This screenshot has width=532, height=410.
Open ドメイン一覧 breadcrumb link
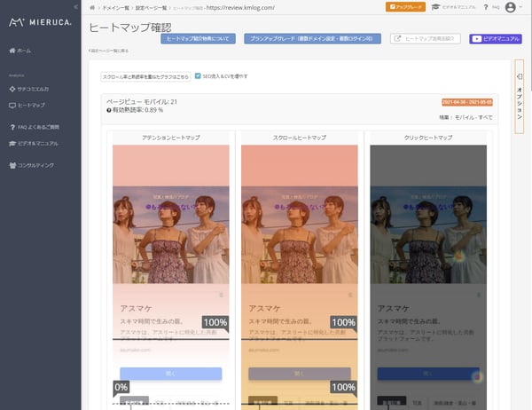click(x=115, y=8)
